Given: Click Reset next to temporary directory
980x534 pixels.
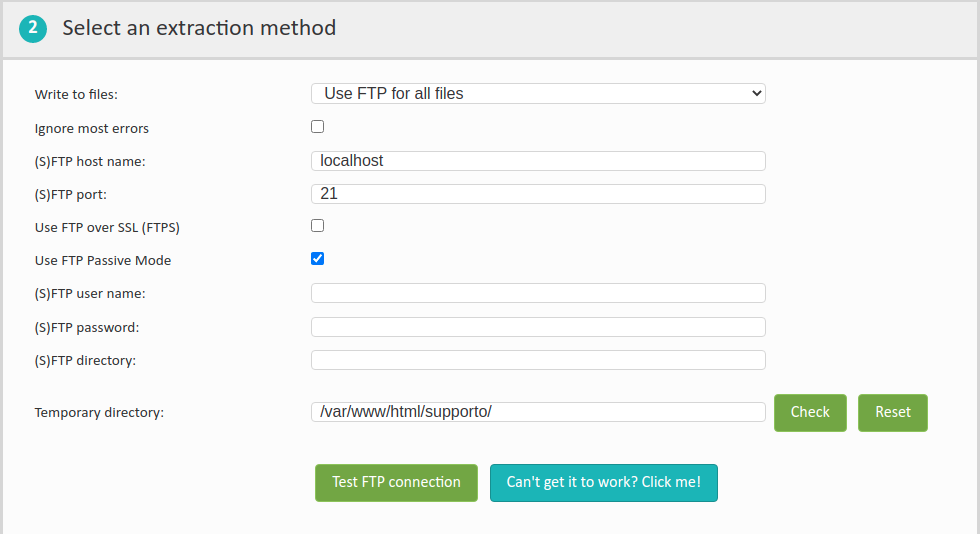Looking at the screenshot, I should point(892,413).
